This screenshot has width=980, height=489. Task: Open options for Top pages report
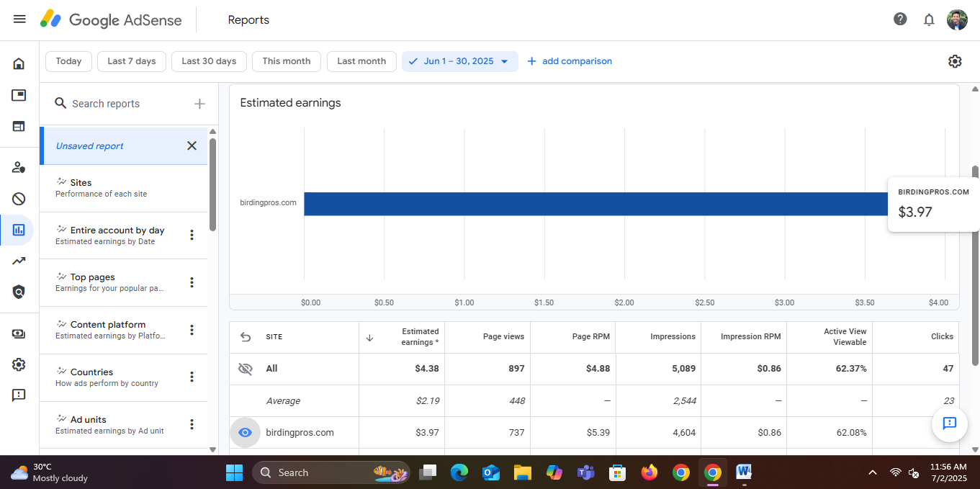pyautogui.click(x=192, y=282)
